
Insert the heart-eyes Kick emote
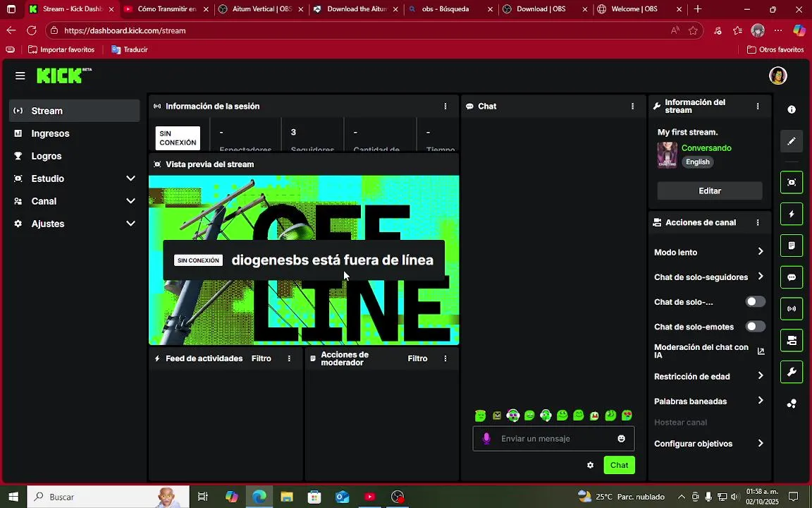click(627, 415)
